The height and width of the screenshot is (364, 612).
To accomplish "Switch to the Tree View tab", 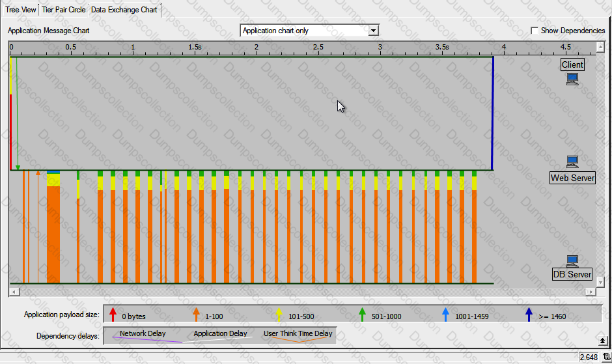I will 20,10.
